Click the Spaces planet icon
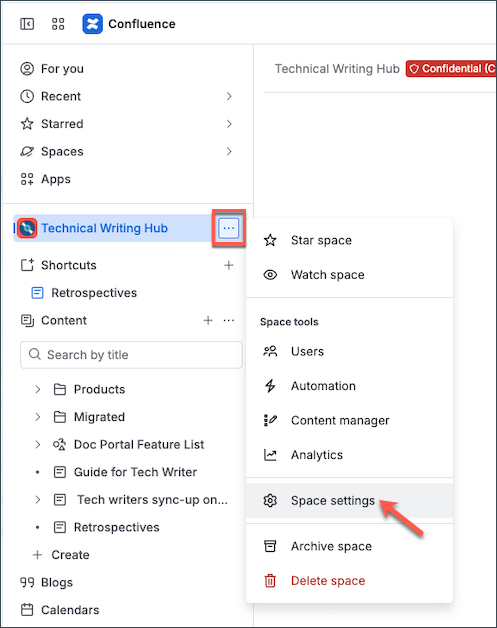Screen dimensions: 497x628 pos(27,152)
